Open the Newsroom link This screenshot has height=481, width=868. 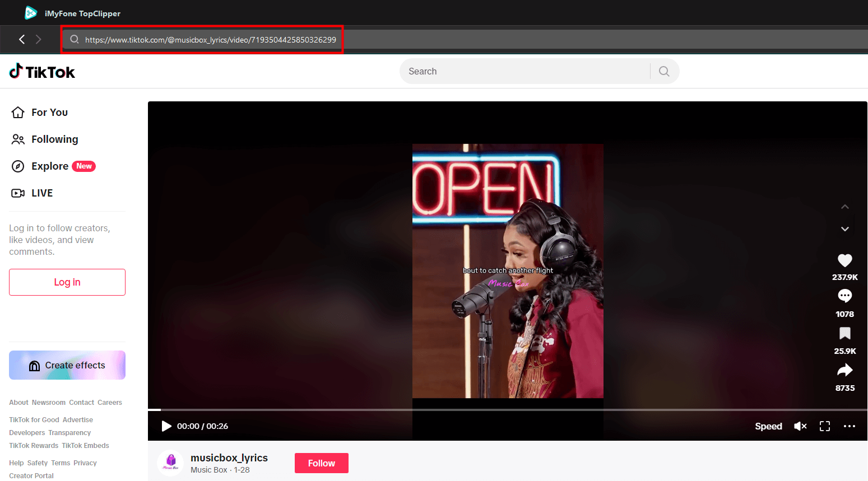point(49,403)
